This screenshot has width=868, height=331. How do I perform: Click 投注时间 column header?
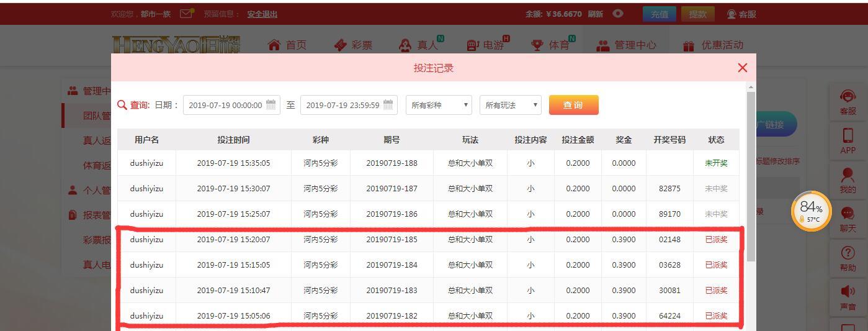pyautogui.click(x=233, y=140)
